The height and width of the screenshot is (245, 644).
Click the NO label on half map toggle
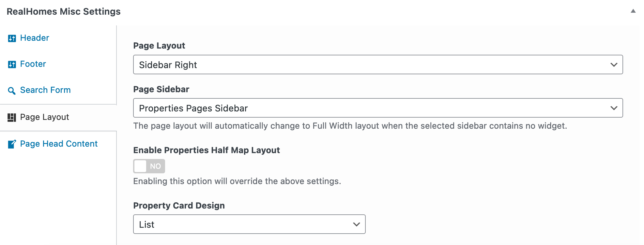(x=155, y=166)
